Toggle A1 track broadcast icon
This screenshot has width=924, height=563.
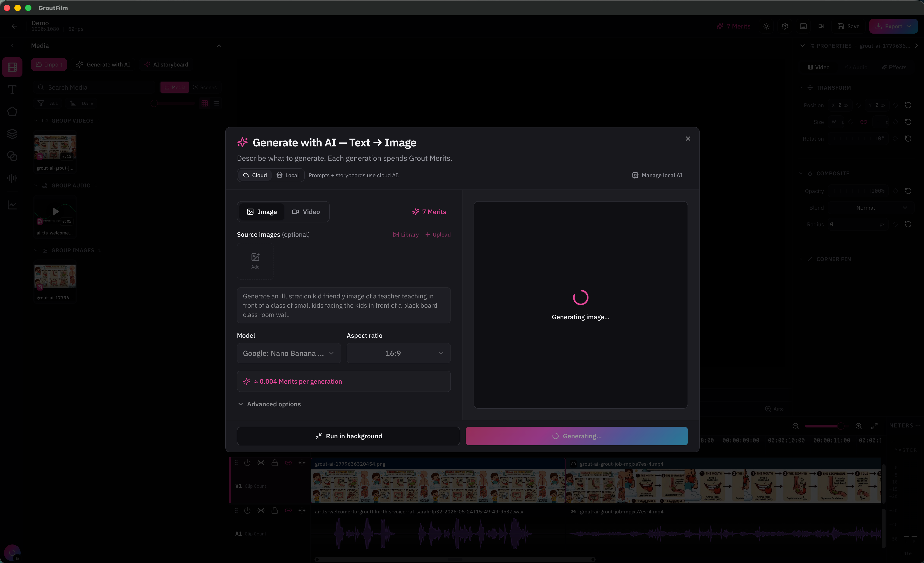point(261,510)
